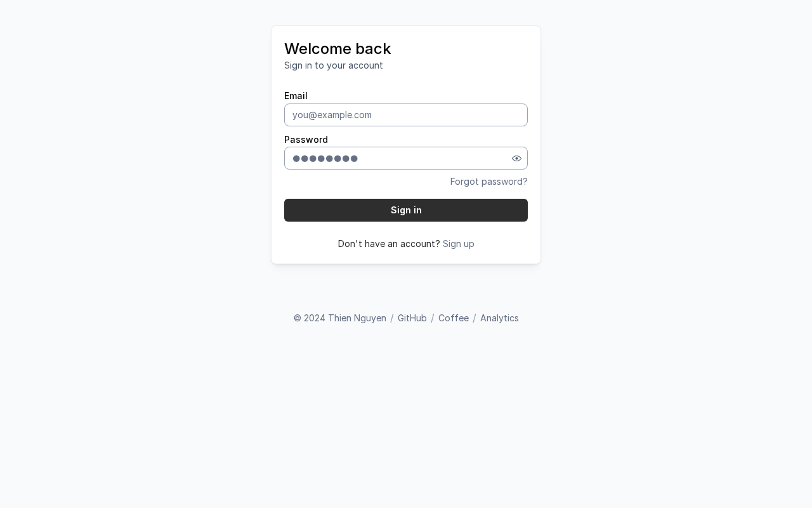812x508 pixels.
Task: Click the Email input field
Action: [406, 115]
